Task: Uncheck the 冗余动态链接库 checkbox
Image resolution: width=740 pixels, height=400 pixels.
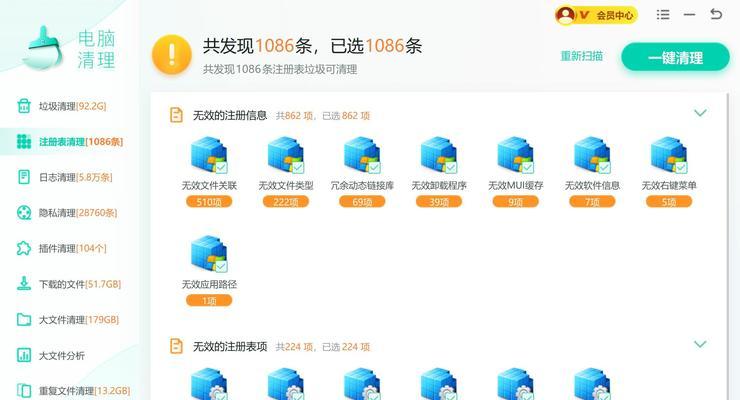Action: point(375,167)
